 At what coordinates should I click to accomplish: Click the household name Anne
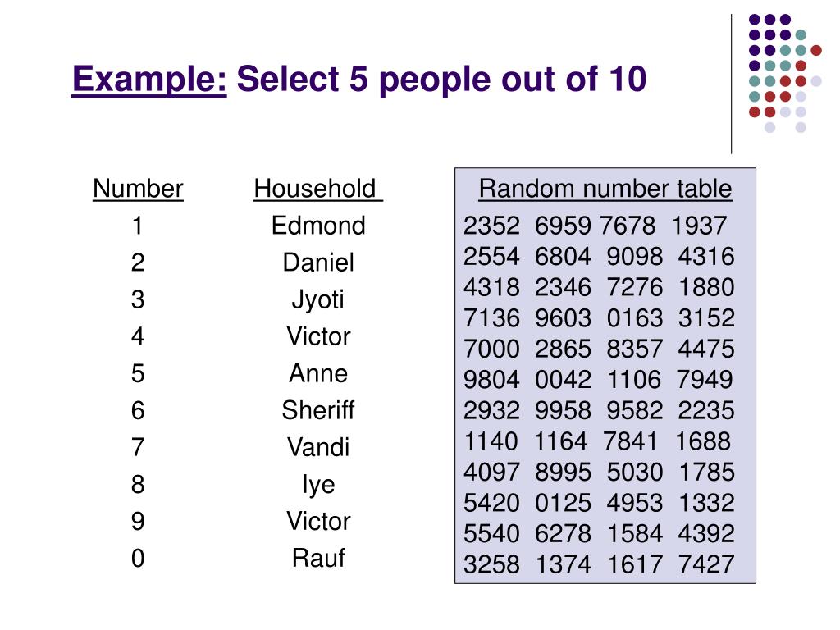coord(318,373)
